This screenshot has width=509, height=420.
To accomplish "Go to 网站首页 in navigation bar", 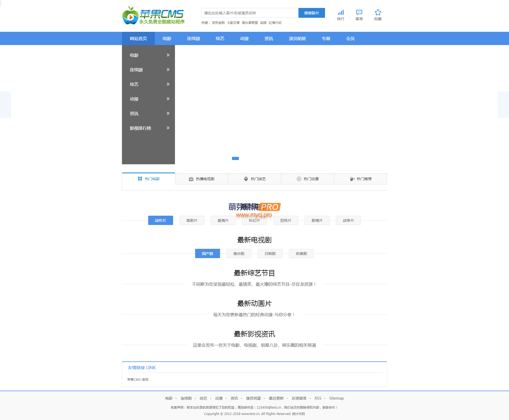I will [x=138, y=38].
